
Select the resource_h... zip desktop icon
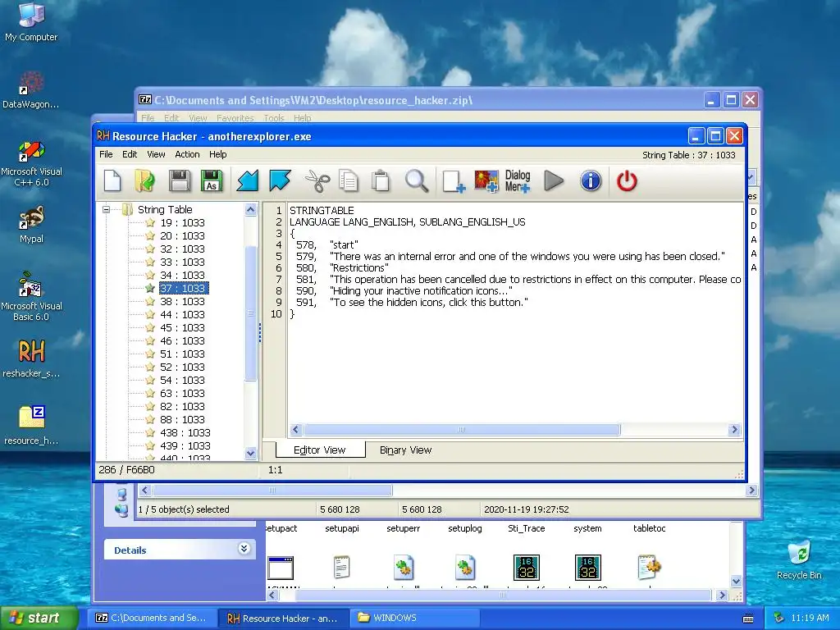pos(31,426)
